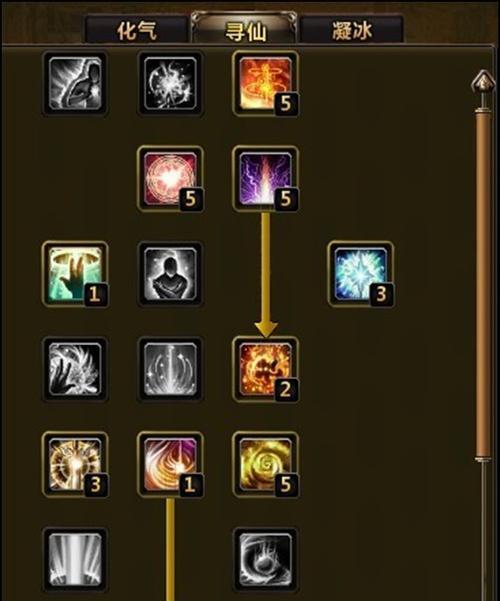Select the golden sun wheel skill icon
500x601 pixels.
pos(75,464)
